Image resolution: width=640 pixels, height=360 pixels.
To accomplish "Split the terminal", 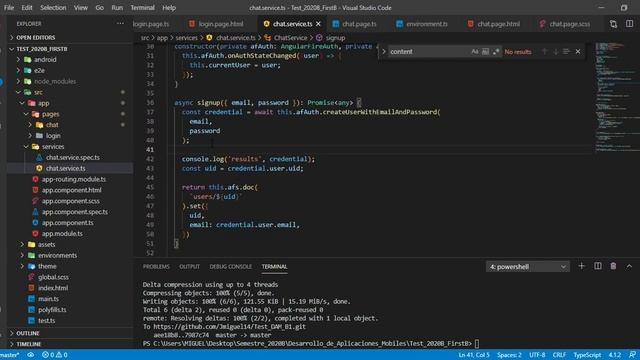I will point(598,266).
